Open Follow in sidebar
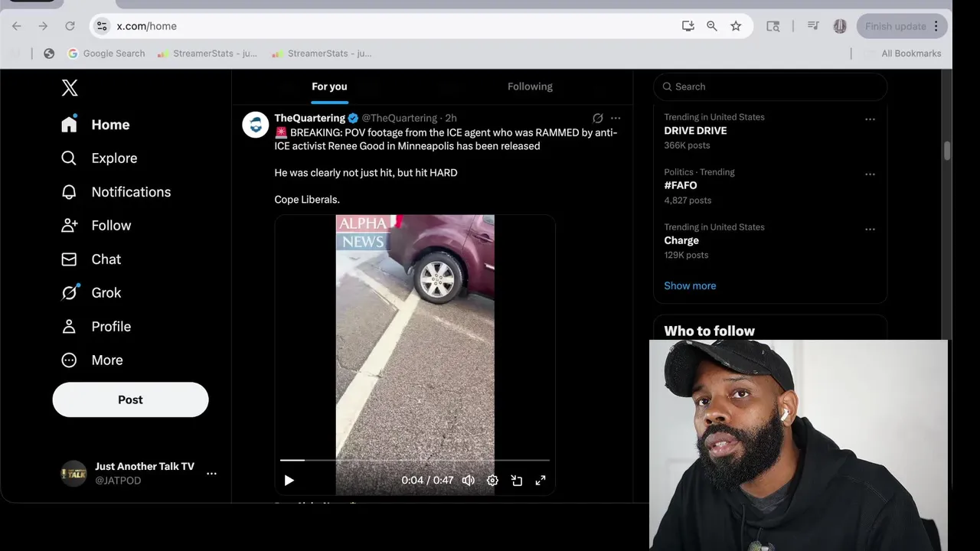The image size is (980, 551). tap(96, 226)
